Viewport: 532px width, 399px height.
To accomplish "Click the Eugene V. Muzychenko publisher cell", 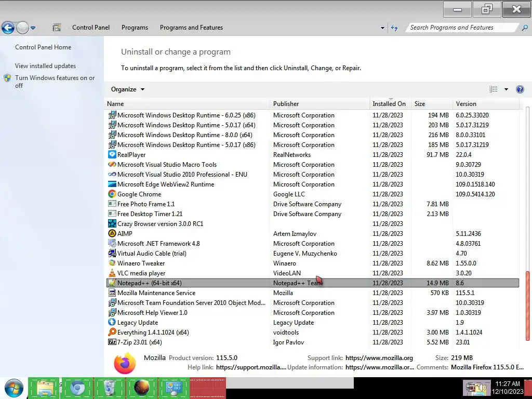I will pos(305,253).
